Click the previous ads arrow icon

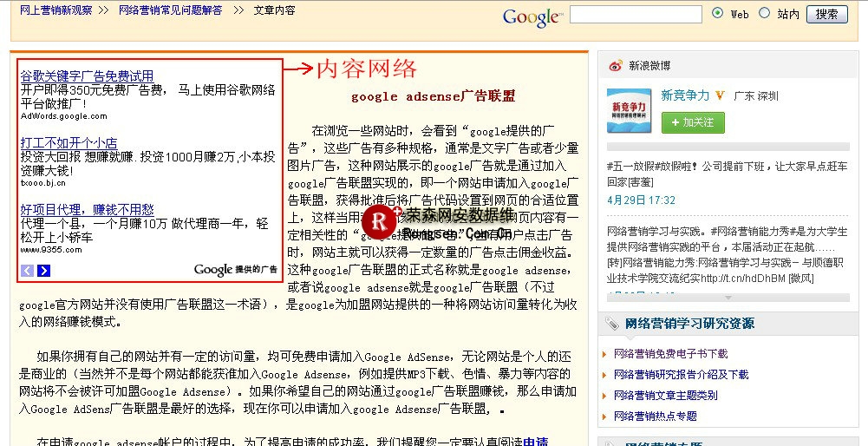tap(27, 271)
